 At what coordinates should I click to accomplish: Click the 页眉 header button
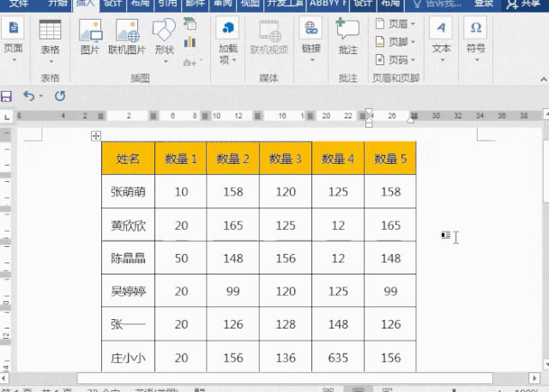coord(395,24)
